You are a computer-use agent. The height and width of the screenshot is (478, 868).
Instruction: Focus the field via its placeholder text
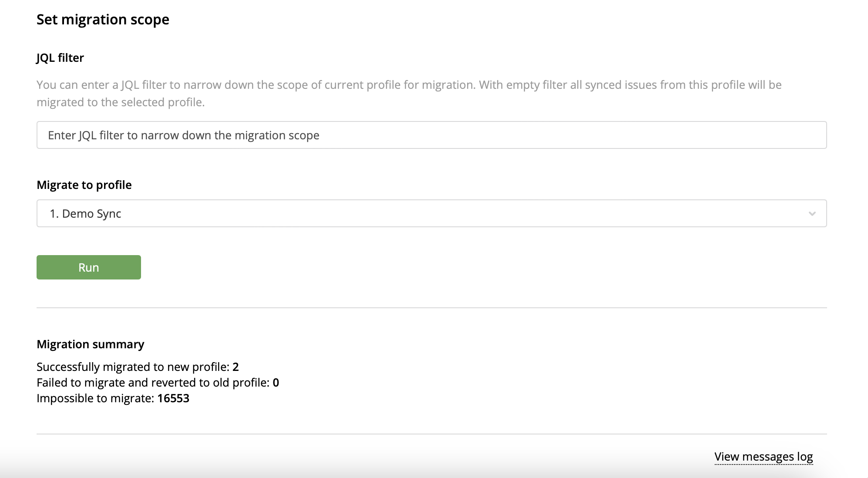tap(183, 135)
